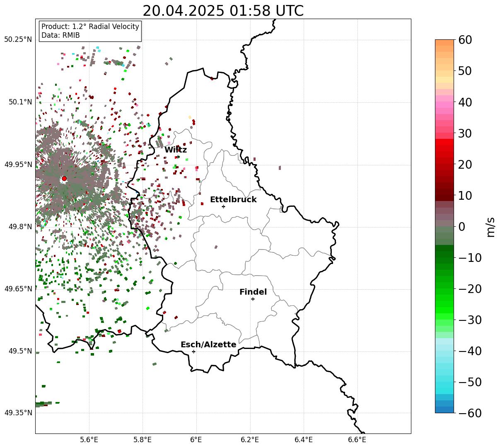Screen dimensions: 500x448
Task: Click the m/s colorbar unit label
Action: coord(491,226)
